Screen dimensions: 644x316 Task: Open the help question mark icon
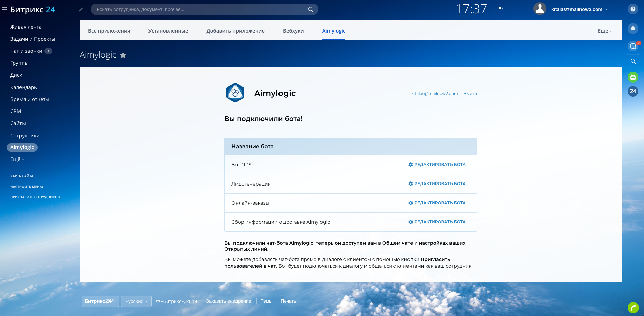point(633,9)
